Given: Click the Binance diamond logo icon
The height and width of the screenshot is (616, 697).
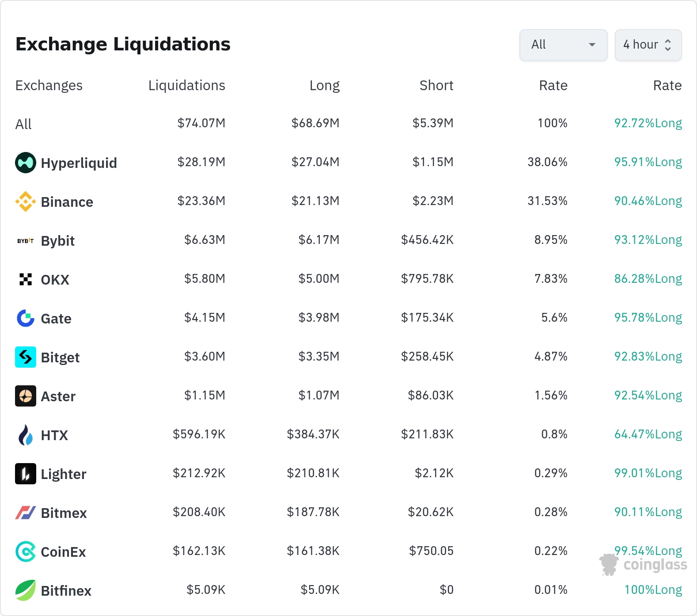Looking at the screenshot, I should (x=26, y=202).
